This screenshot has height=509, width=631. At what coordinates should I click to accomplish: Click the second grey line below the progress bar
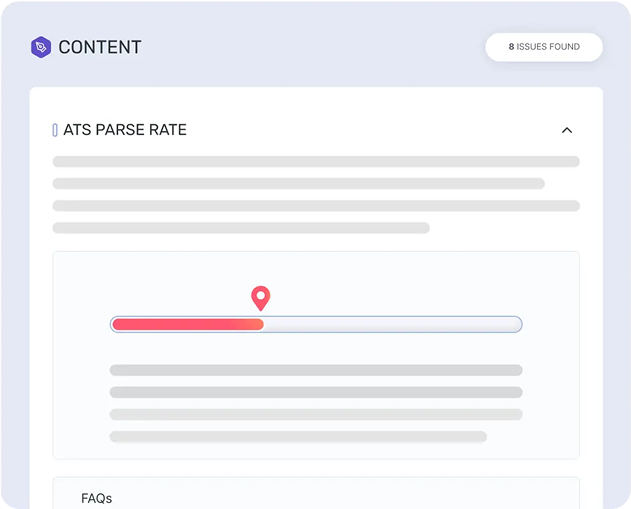pyautogui.click(x=316, y=392)
